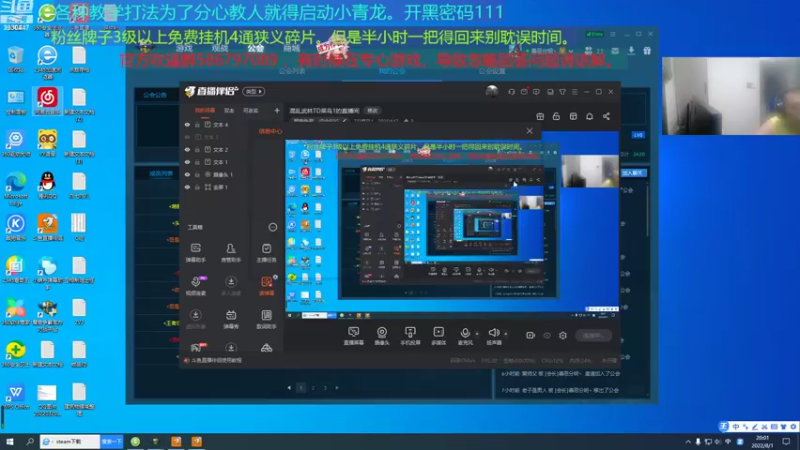Image resolution: width=800 pixels, height=450 pixels.
Task: Toggle visibility of 摄像头1 source
Action: (x=187, y=174)
